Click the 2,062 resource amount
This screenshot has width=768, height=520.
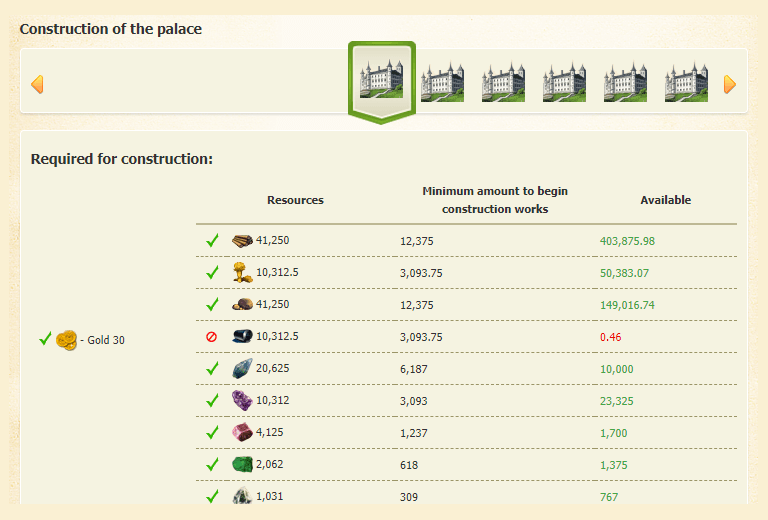tap(270, 464)
